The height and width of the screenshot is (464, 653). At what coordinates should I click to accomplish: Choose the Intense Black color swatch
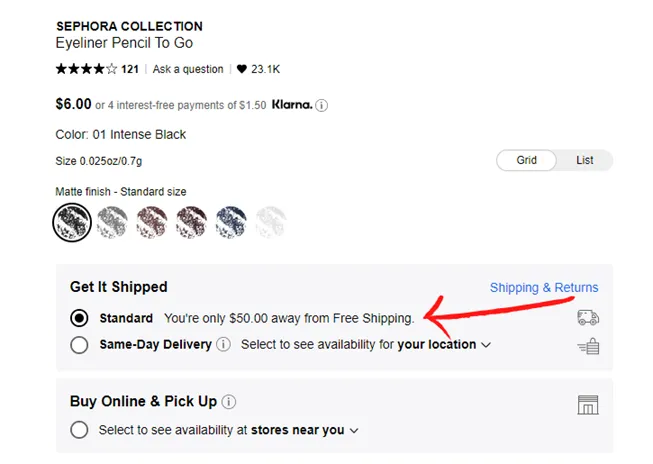click(x=72, y=221)
